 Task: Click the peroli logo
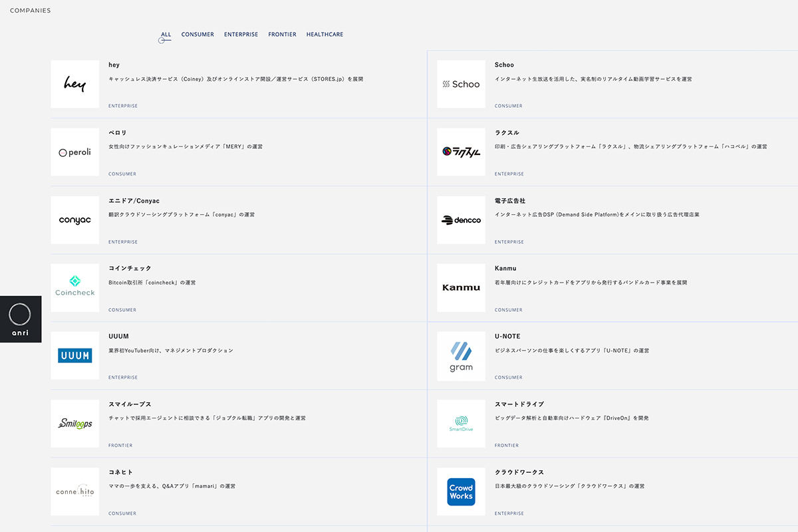74,152
